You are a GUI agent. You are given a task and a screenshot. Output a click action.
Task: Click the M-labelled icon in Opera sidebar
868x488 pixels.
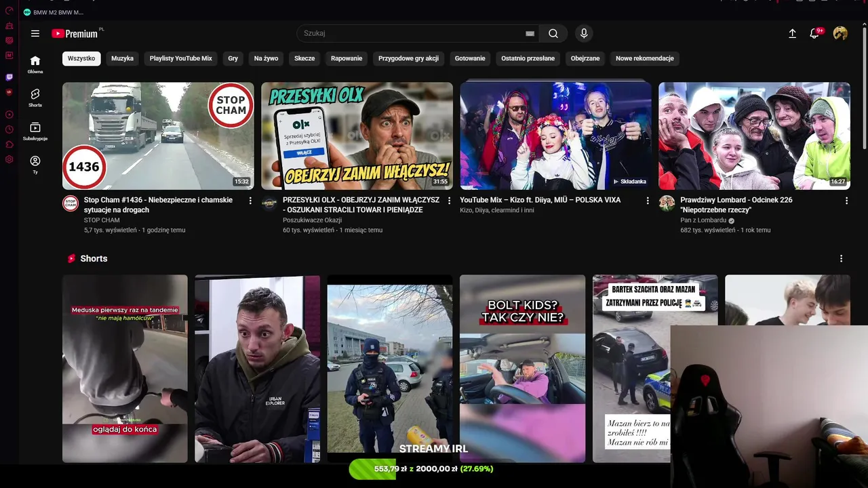pyautogui.click(x=9, y=55)
